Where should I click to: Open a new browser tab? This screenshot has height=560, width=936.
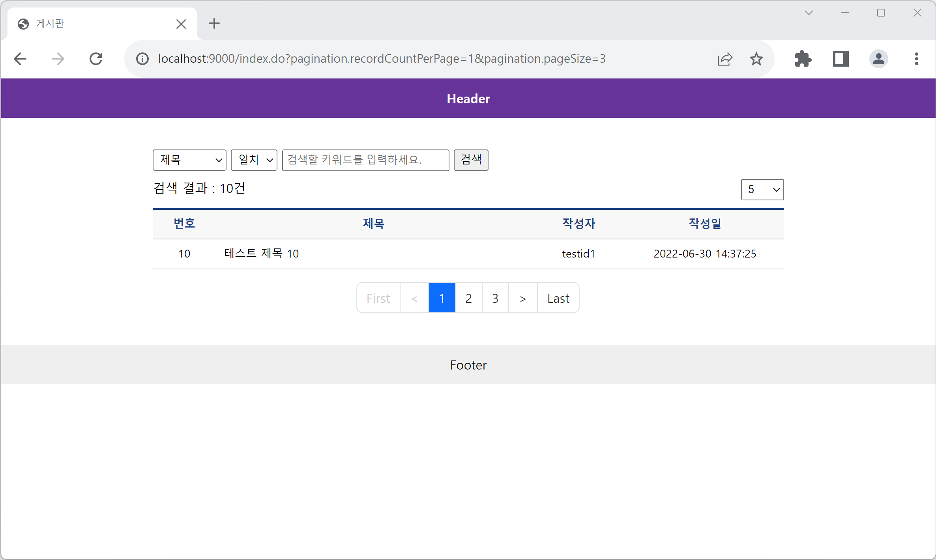point(214,24)
